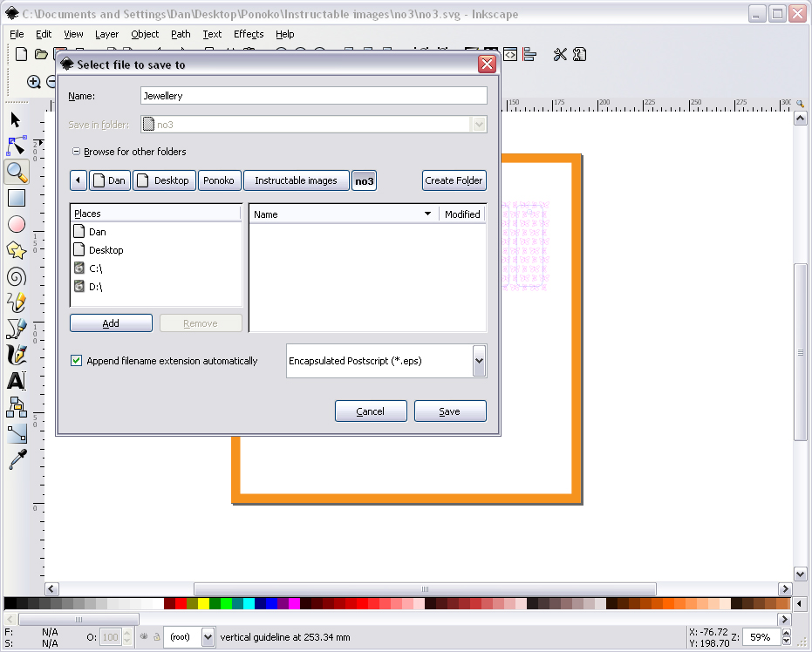Select the arrow Selector tool
Screen dimensions: 812x652
pyautogui.click(x=16, y=120)
